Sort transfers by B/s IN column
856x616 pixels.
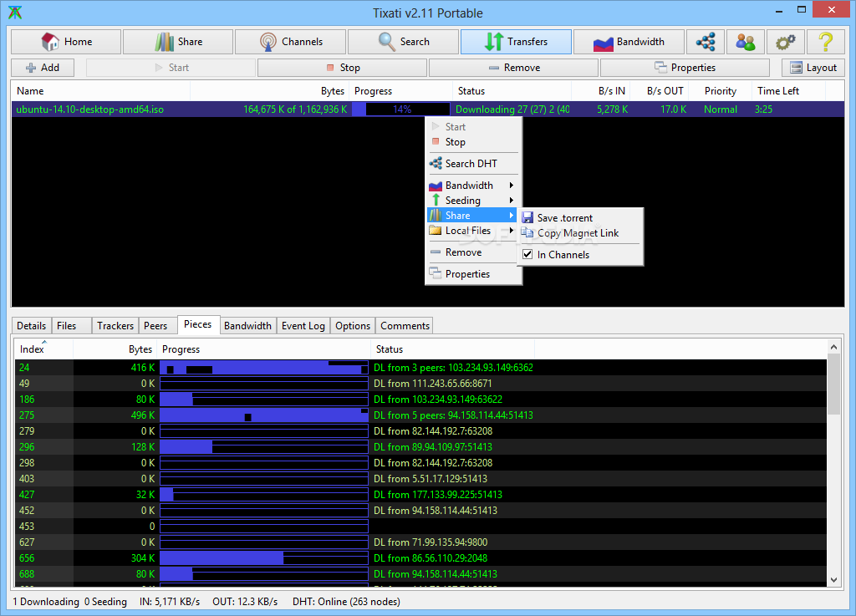pyautogui.click(x=600, y=91)
